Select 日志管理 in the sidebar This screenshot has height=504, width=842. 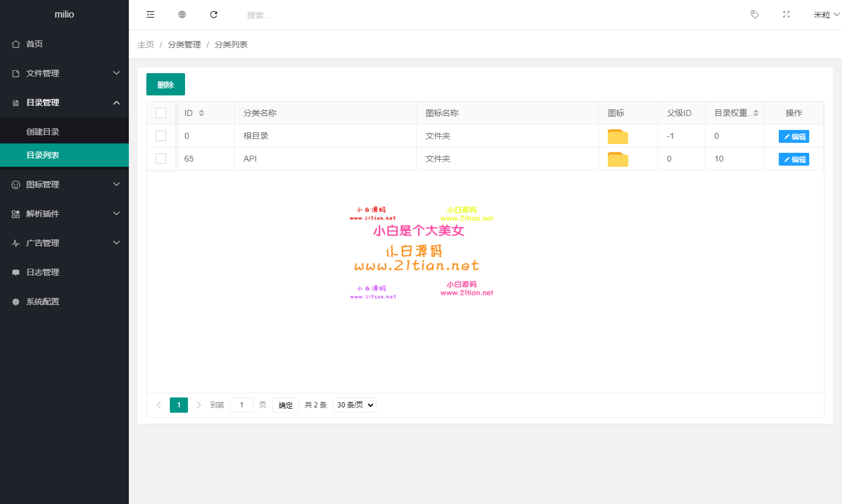click(43, 272)
